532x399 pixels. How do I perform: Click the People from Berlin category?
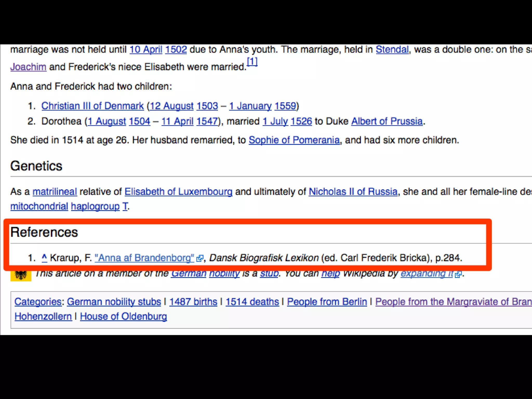[x=327, y=302]
